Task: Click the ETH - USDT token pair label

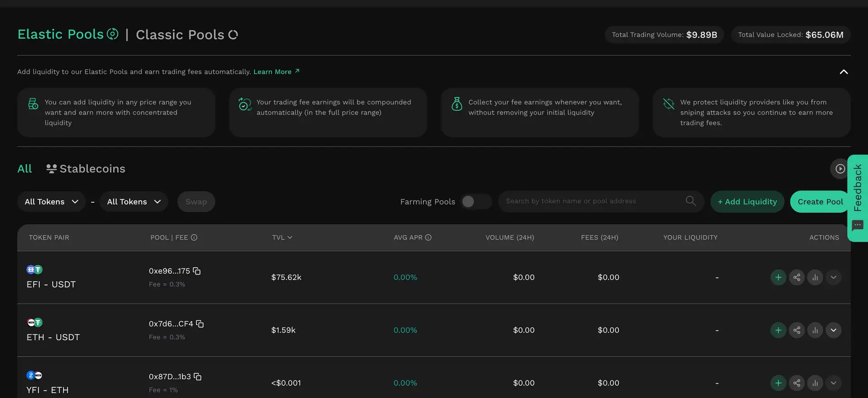Action: click(x=53, y=337)
